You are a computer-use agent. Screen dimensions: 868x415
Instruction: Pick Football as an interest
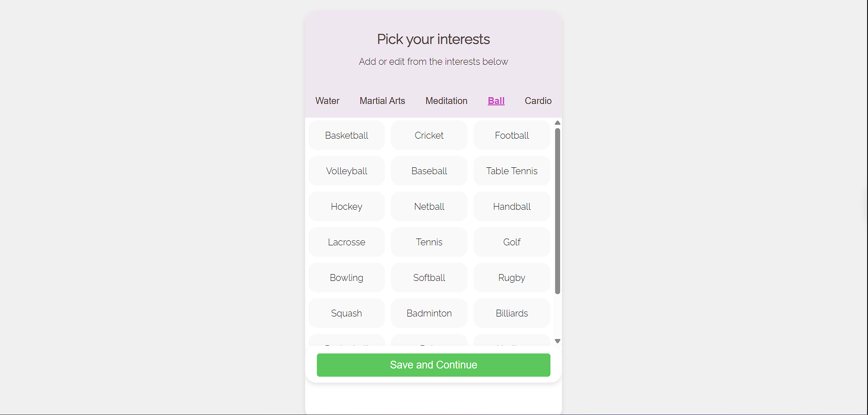(x=512, y=135)
